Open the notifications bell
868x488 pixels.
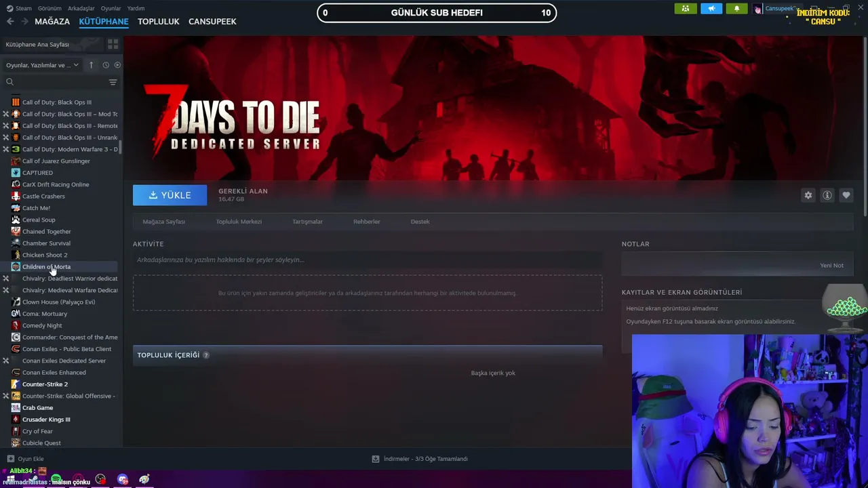(x=737, y=9)
